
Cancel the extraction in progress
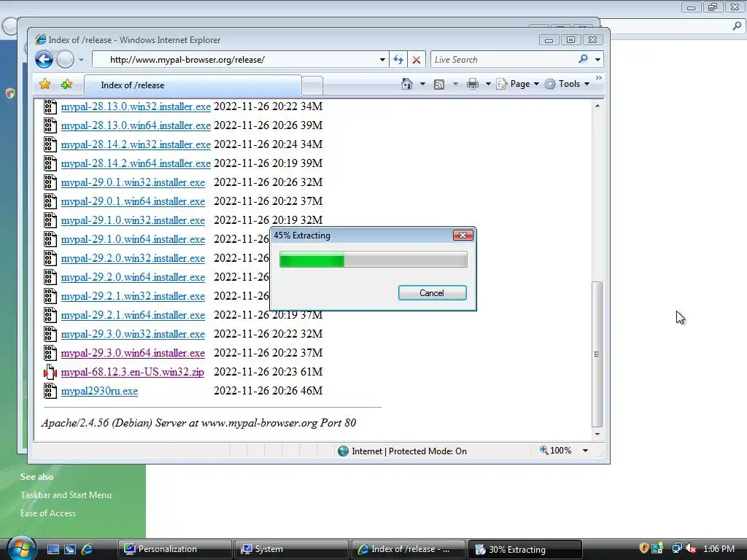[432, 293]
